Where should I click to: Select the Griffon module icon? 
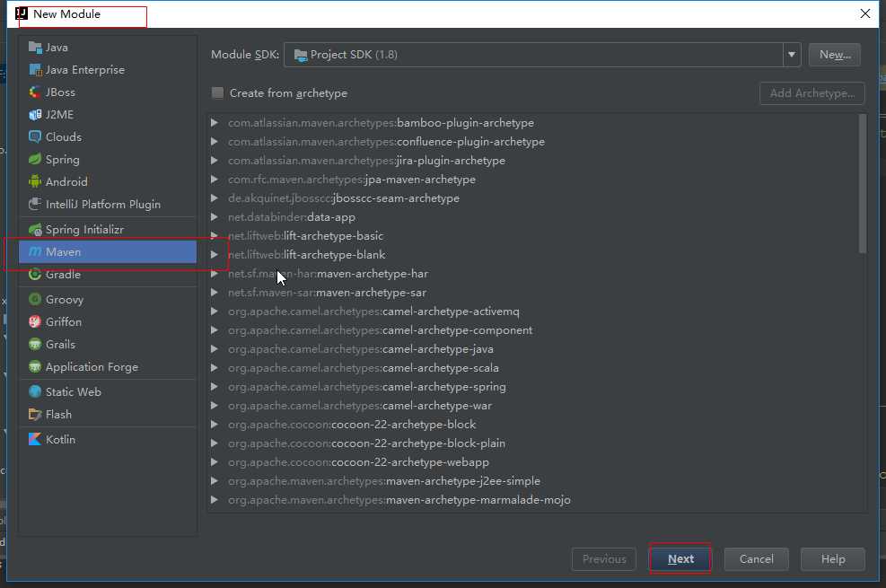(35, 322)
